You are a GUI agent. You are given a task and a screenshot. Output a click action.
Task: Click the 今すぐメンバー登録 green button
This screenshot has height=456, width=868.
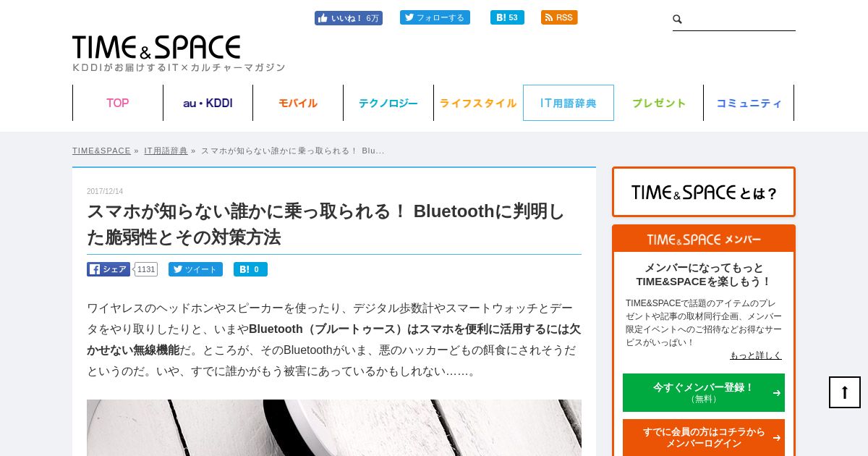point(704,392)
